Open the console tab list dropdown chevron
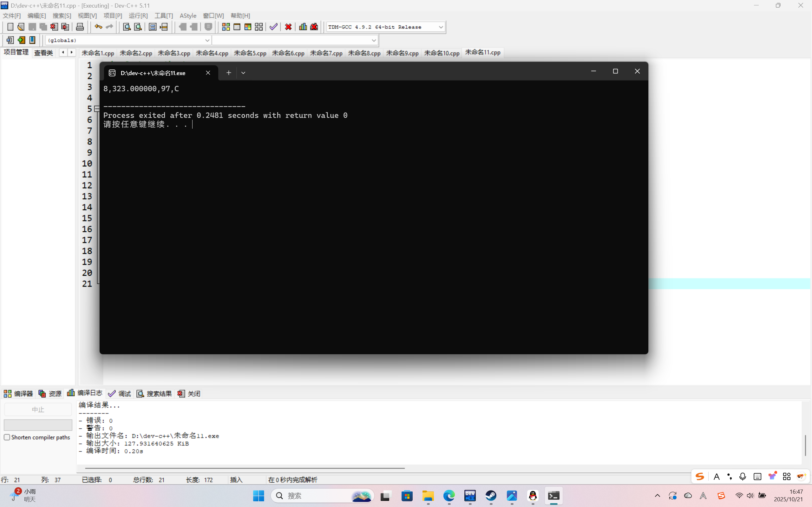 tap(243, 73)
